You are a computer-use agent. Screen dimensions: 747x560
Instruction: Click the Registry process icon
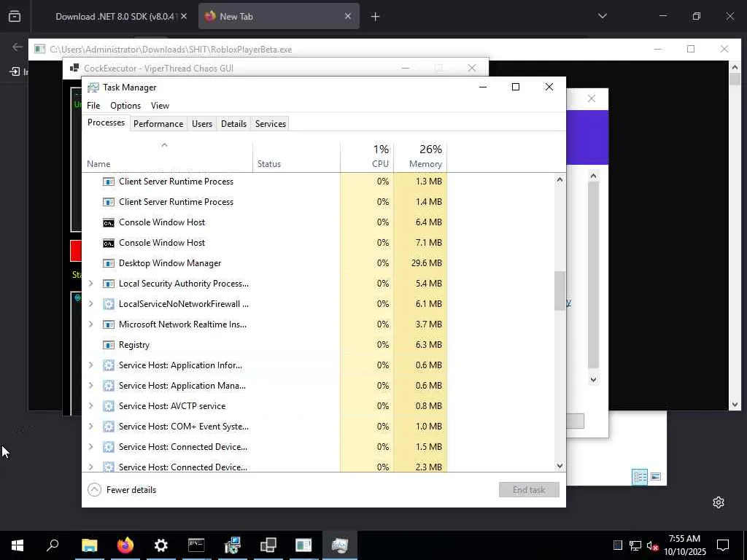[x=109, y=345]
